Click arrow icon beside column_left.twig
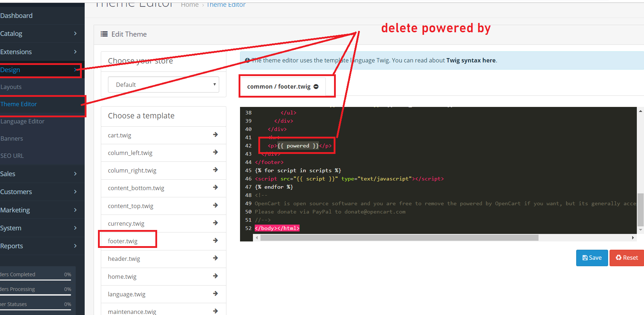 tap(215, 152)
